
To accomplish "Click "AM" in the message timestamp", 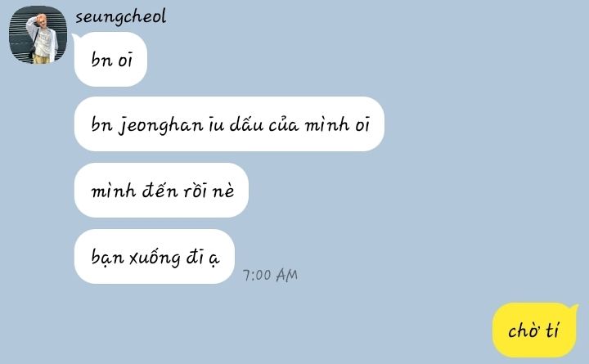I will coord(287,276).
